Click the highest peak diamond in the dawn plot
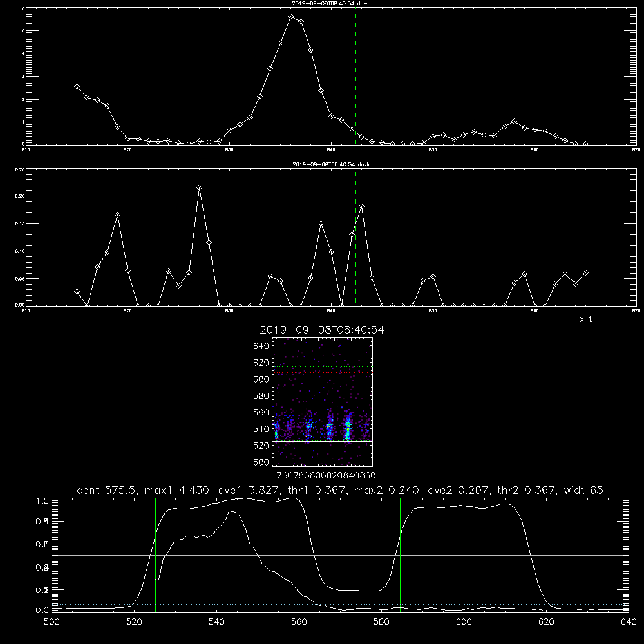644x644 pixels. [291, 17]
